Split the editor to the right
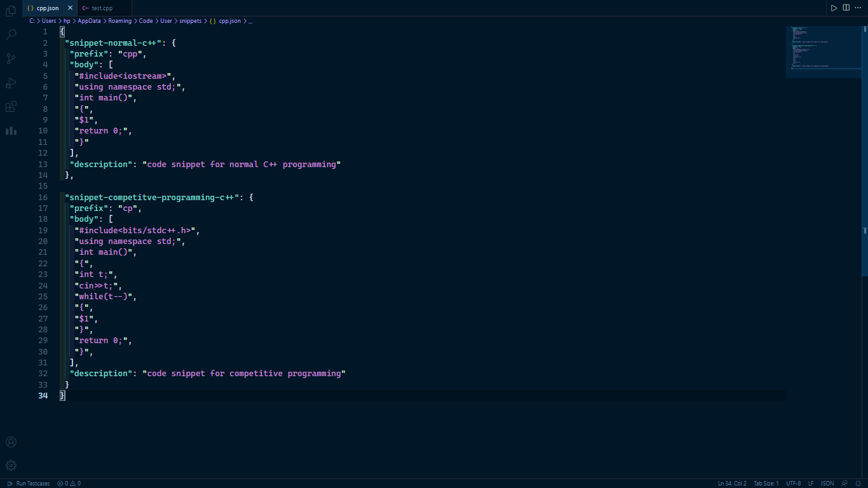Viewport: 868px width, 488px height. [846, 8]
